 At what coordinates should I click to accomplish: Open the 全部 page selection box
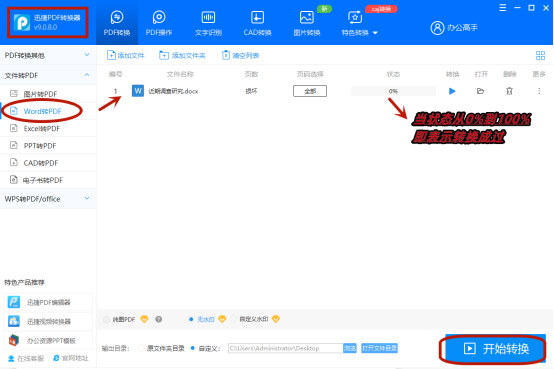point(310,91)
